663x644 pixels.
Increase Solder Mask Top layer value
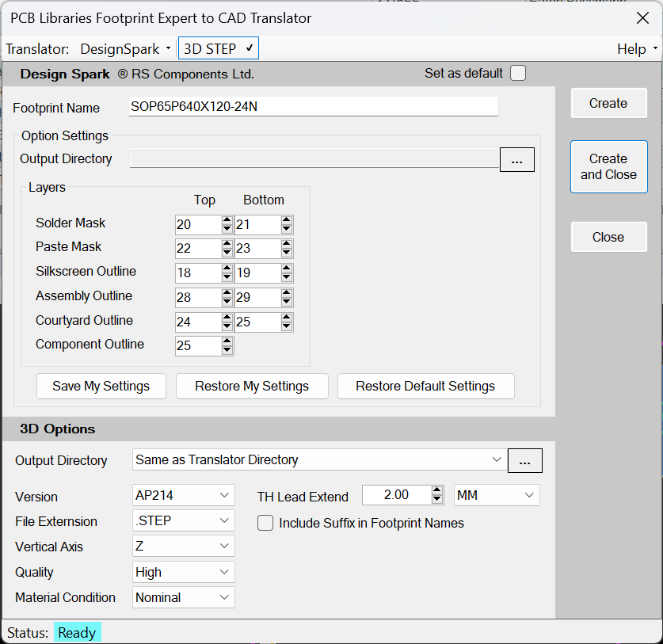[227, 220]
